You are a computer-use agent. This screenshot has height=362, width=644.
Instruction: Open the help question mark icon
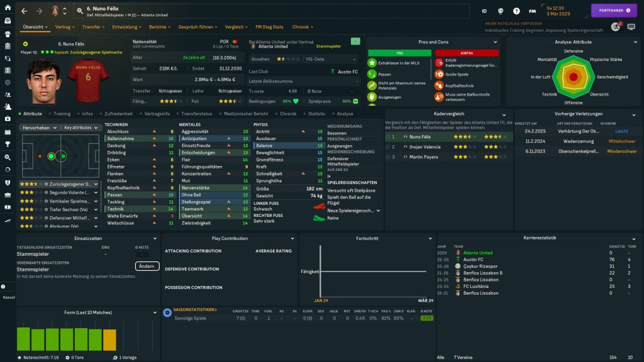tap(516, 11)
